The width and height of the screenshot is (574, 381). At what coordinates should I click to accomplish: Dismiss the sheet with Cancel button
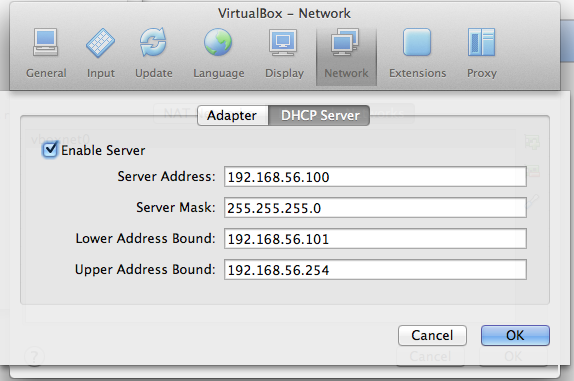(432, 335)
